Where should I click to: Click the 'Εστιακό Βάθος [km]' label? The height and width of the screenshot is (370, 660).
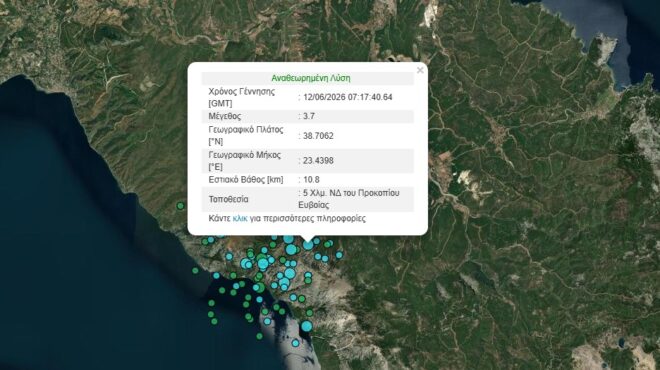pos(246,180)
